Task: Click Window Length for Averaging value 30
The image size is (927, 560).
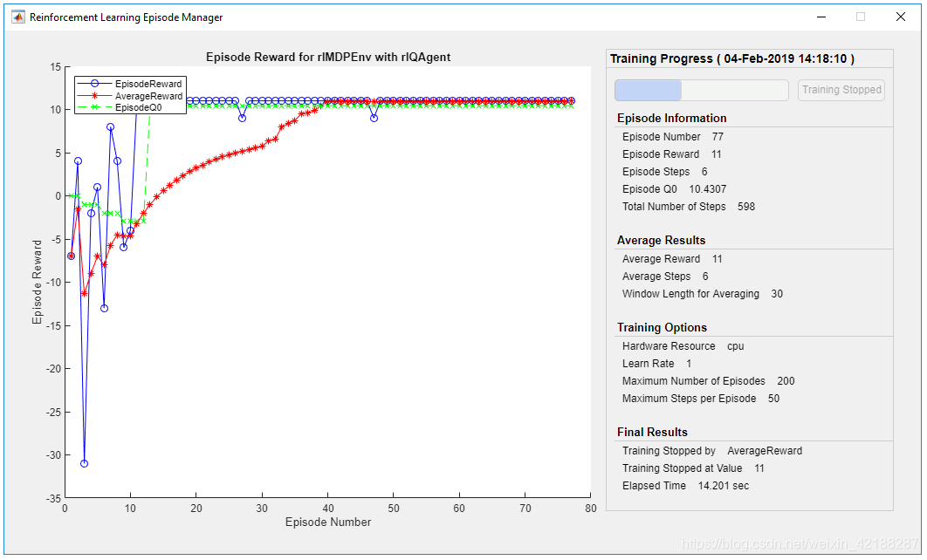Action: tap(777, 294)
